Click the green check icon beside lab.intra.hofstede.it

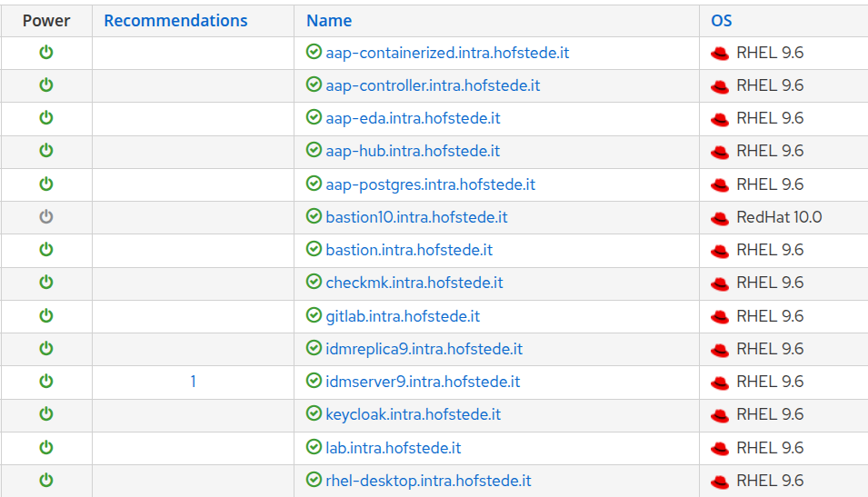pyautogui.click(x=314, y=448)
